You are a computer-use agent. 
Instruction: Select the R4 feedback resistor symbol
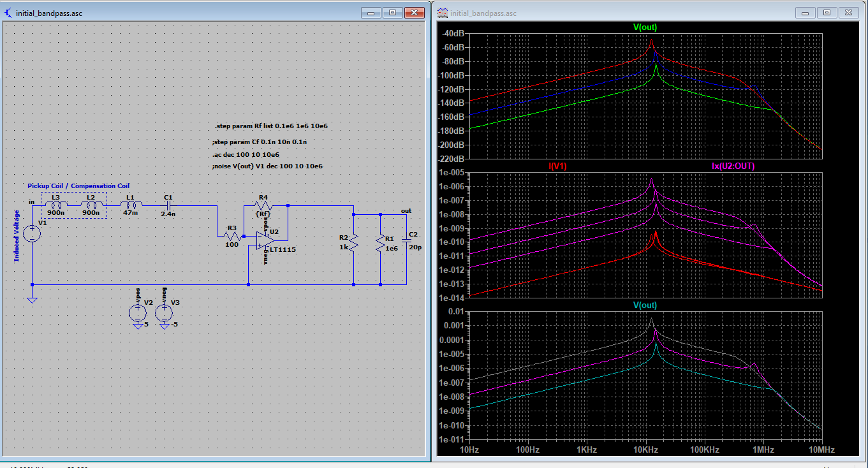coord(263,205)
